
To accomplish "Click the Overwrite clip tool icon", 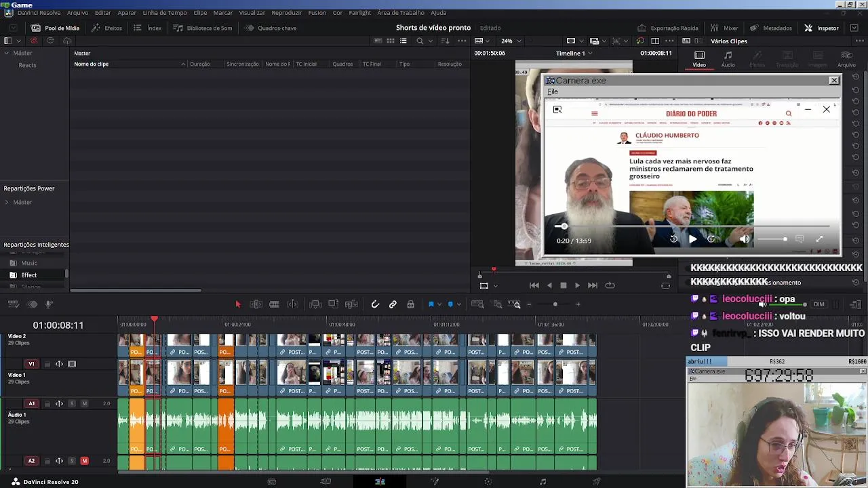I will (333, 304).
